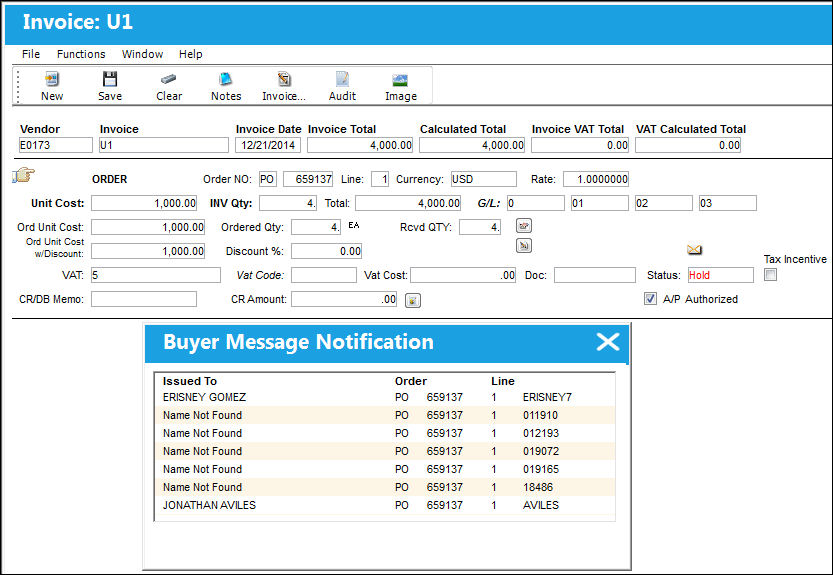Screen dimensions: 833x575
Task: Open the Image toolbar icon
Action: click(400, 80)
